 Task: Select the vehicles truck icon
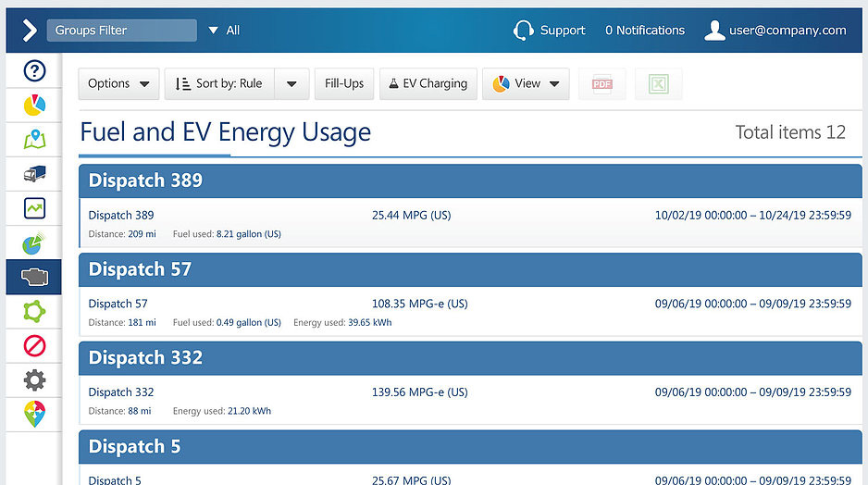[34, 174]
